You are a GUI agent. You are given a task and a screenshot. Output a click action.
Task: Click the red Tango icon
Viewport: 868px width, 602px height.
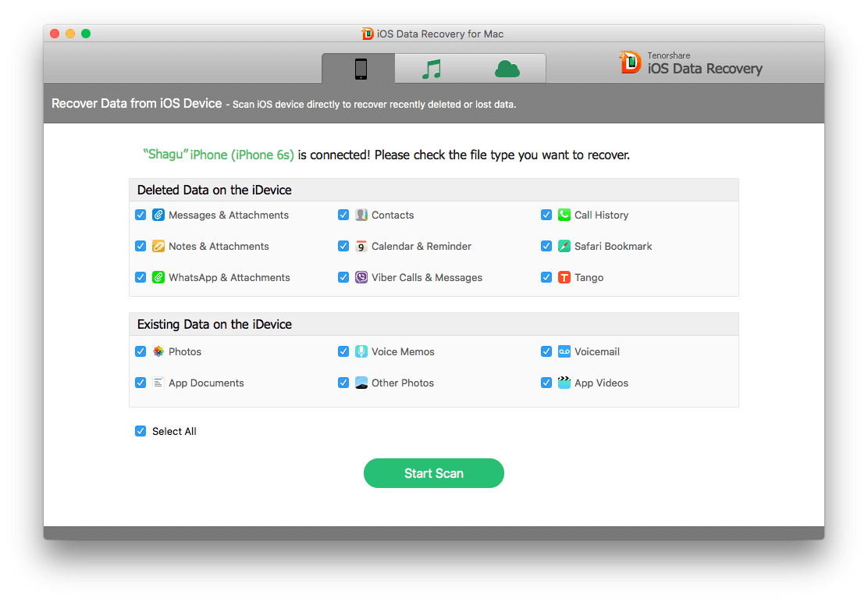564,277
